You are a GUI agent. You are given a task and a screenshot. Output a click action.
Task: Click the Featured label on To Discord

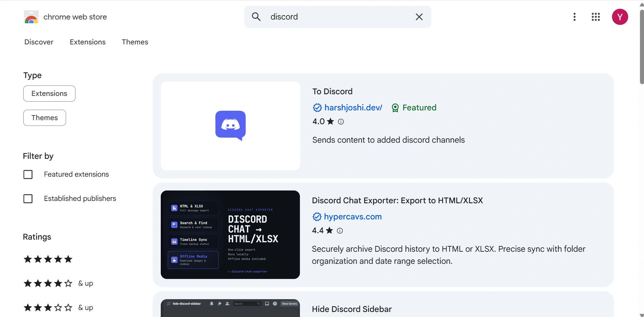pyautogui.click(x=420, y=108)
